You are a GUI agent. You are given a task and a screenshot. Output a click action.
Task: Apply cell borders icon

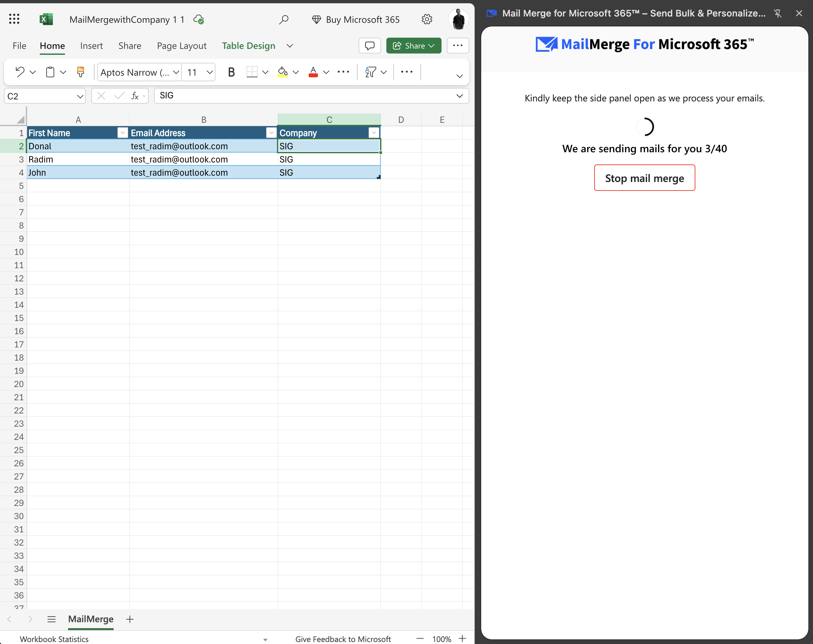coord(252,72)
